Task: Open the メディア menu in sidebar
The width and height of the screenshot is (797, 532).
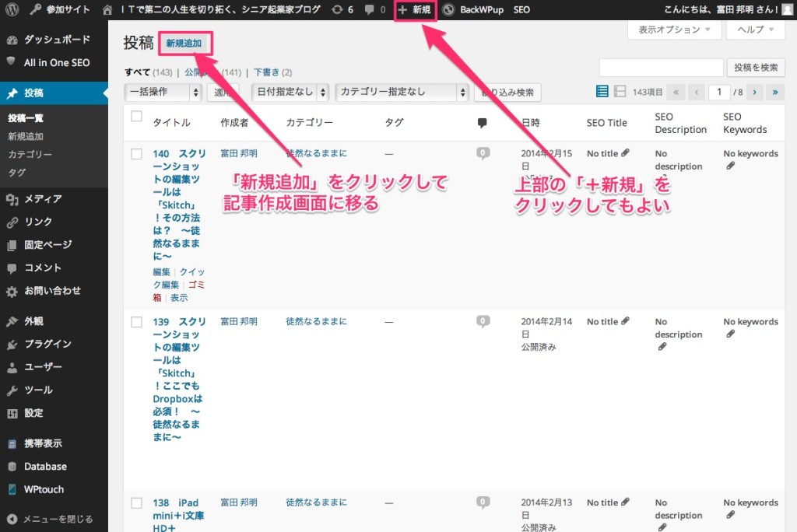Action: tap(43, 199)
